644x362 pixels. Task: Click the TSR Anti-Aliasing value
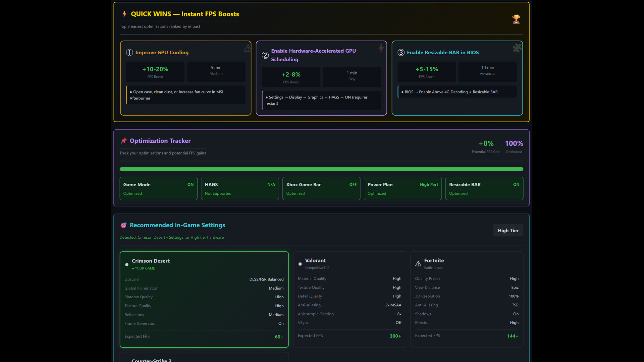[515, 305]
